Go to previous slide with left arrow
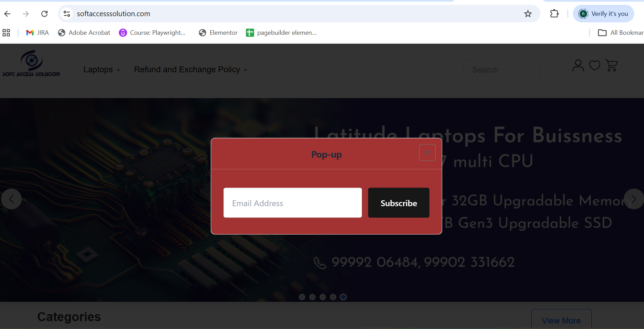This screenshot has height=329, width=644. tap(11, 199)
